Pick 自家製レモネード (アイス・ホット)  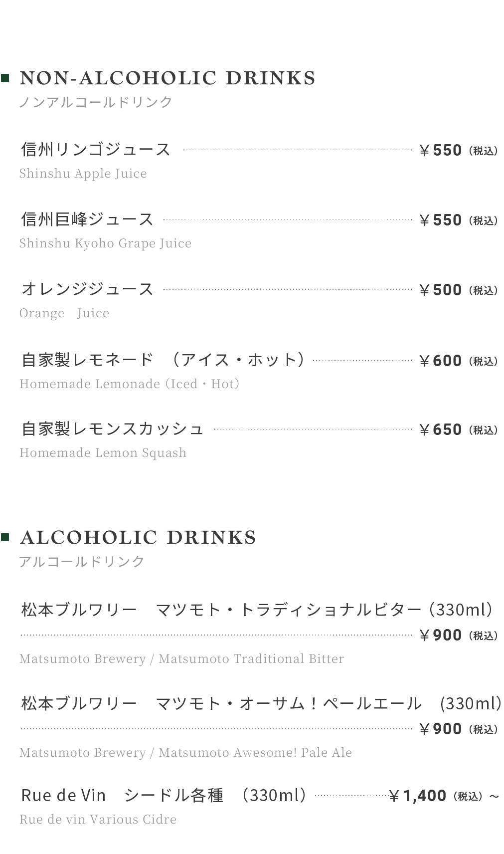pos(163,360)
